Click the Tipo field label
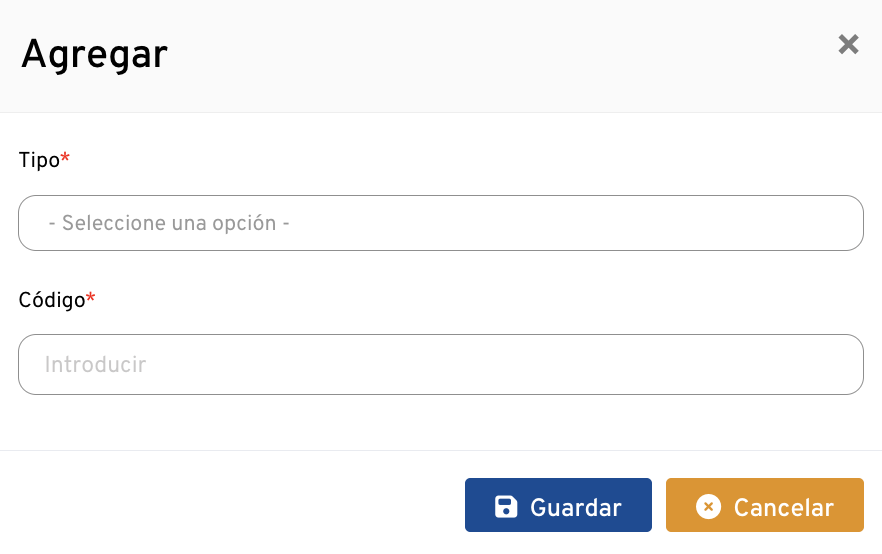The height and width of the screenshot is (554, 882). [39, 160]
